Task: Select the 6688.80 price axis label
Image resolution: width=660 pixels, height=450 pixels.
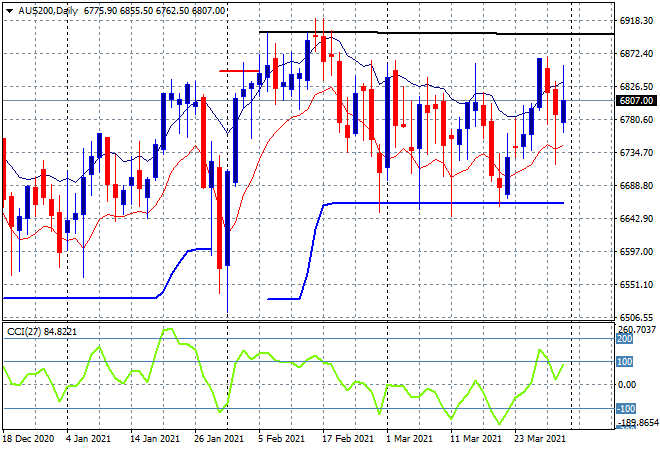Action: pos(636,186)
